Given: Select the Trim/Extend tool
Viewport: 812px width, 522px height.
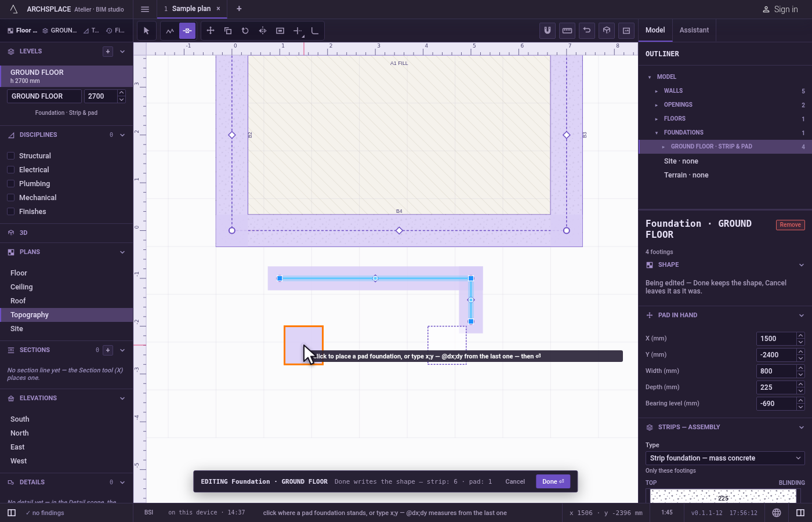Looking at the screenshot, I should [298, 31].
